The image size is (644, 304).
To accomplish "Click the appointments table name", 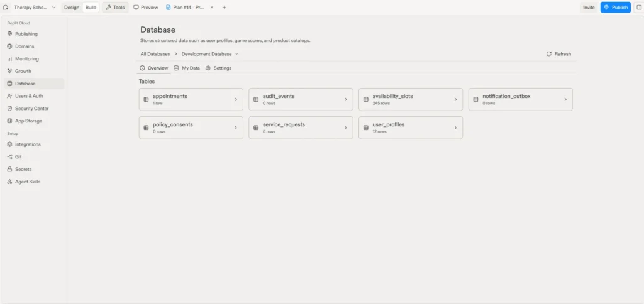I will 170,96.
